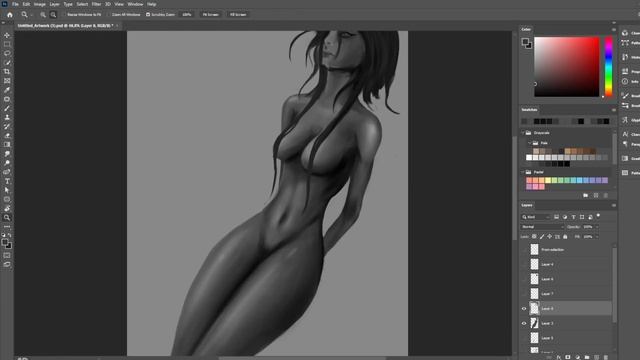Screen dimensions: 640x360
Task: Open the Paths panel icon
Action: click(x=625, y=43)
